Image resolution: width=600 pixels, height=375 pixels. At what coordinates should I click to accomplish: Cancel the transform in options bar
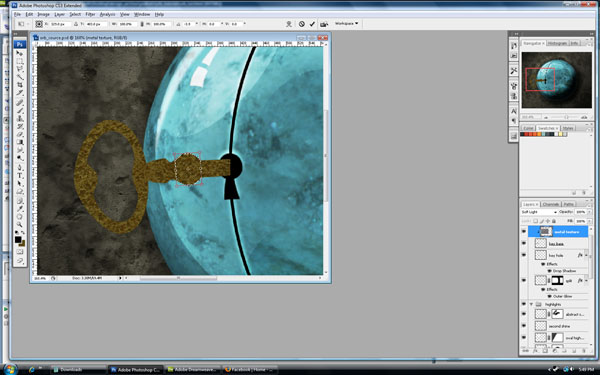click(302, 24)
